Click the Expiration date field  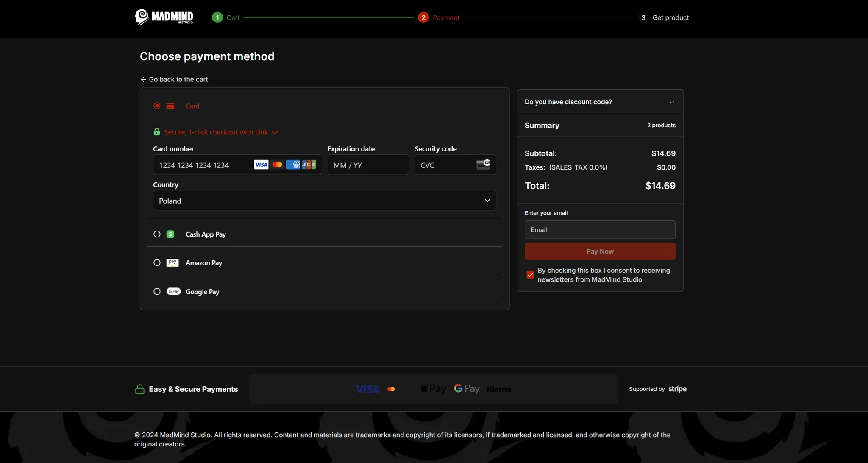[x=368, y=165]
